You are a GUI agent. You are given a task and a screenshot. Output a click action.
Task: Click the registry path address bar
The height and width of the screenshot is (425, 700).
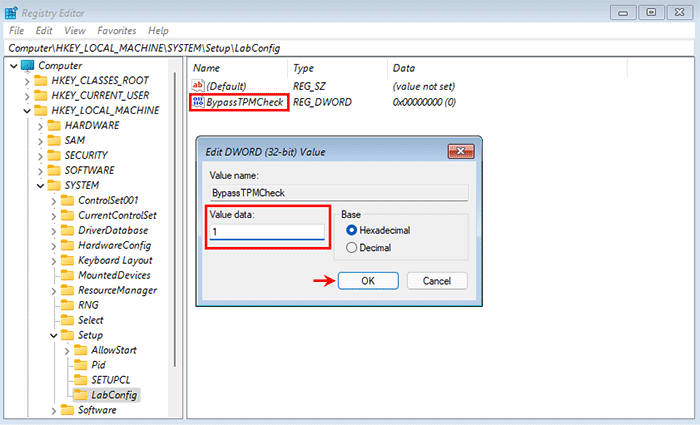pos(350,48)
